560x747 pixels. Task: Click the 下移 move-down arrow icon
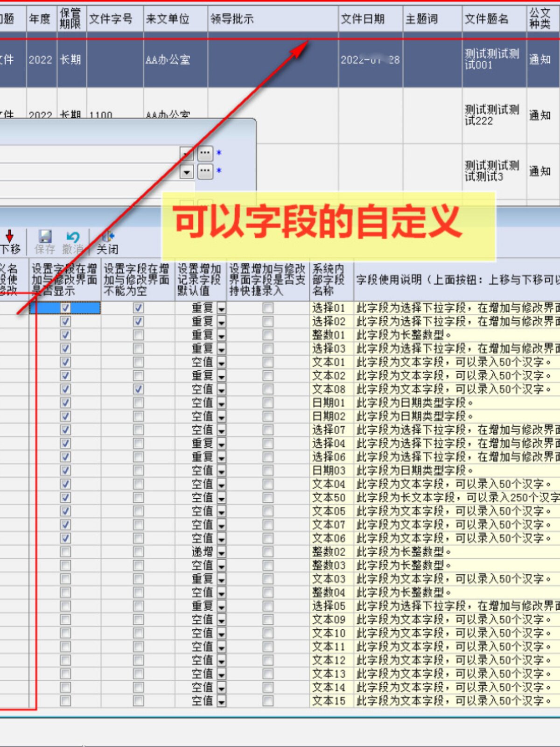(9, 236)
